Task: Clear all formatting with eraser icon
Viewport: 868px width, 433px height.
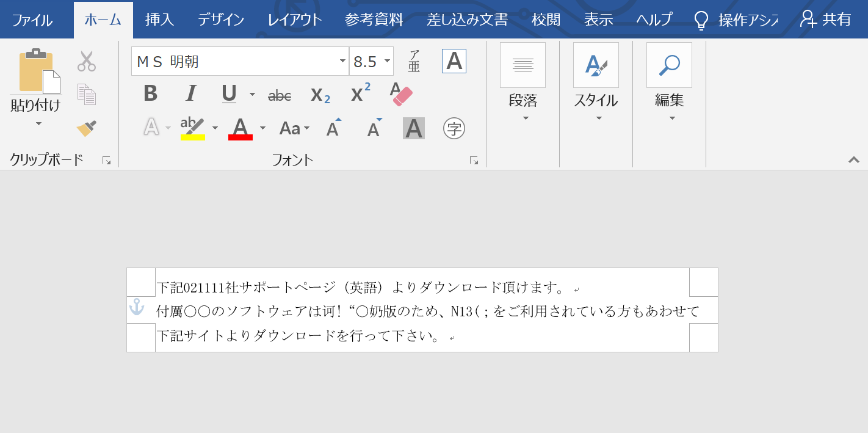Action: point(402,94)
